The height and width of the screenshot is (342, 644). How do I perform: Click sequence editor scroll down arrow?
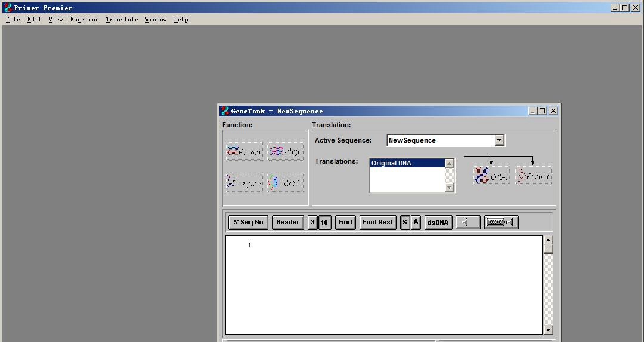[x=549, y=329]
